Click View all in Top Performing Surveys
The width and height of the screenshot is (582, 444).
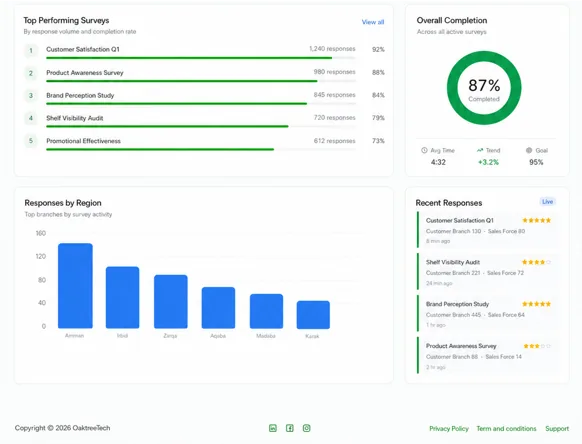click(373, 22)
